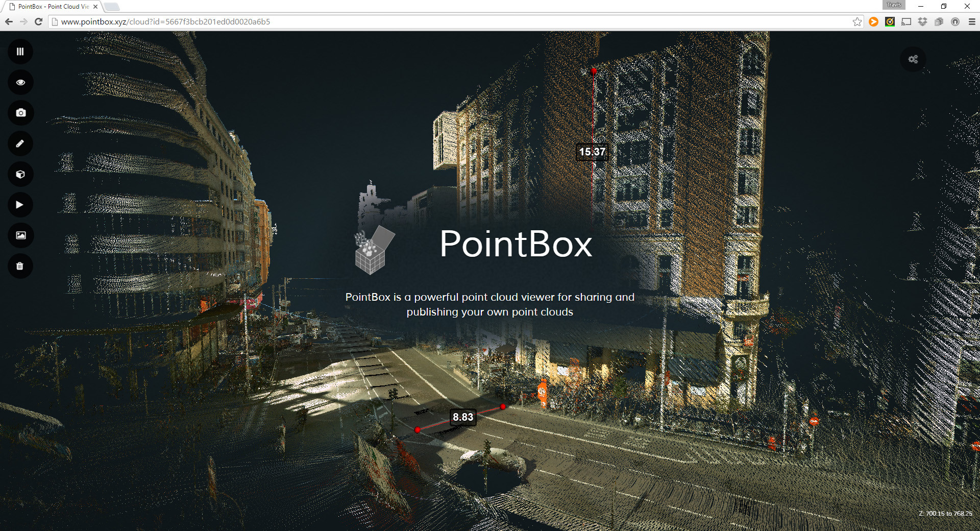This screenshot has width=980, height=531.
Task: Click the camera screenshot icon
Action: click(20, 113)
